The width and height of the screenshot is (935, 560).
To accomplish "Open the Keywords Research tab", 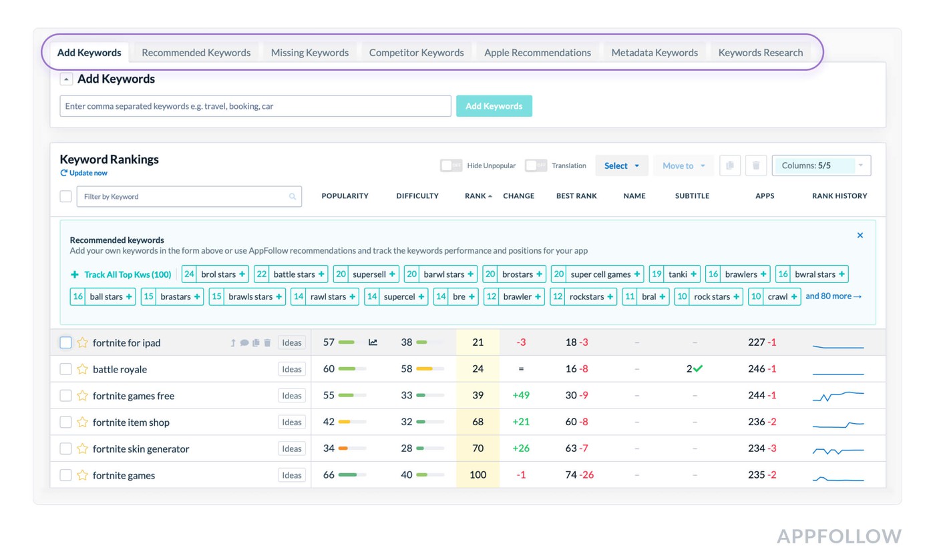I will (x=760, y=53).
